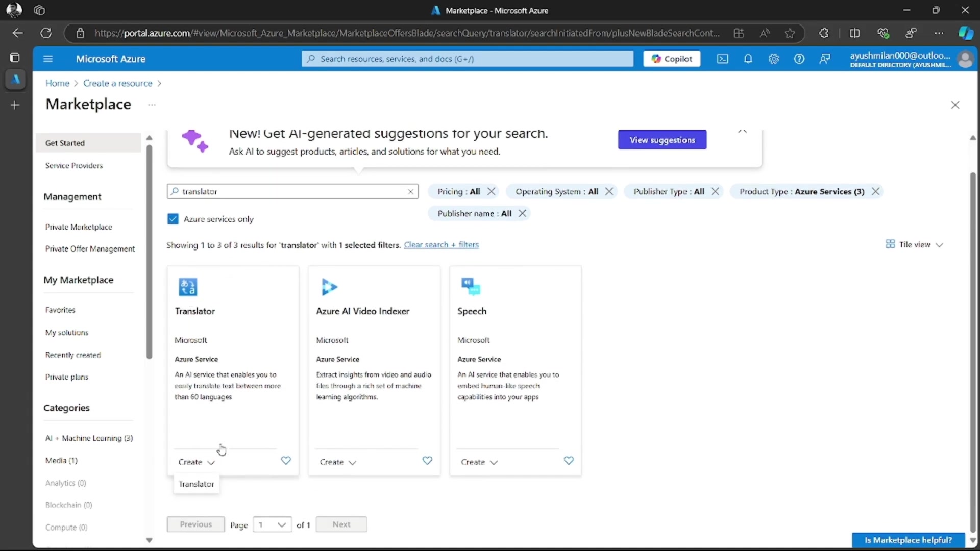This screenshot has height=551, width=980.
Task: Favorite the Speech offer using its heart
Action: tap(569, 461)
